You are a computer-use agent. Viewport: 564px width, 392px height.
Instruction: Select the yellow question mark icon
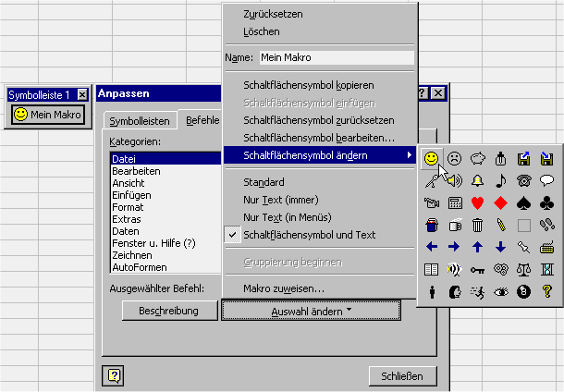click(546, 291)
